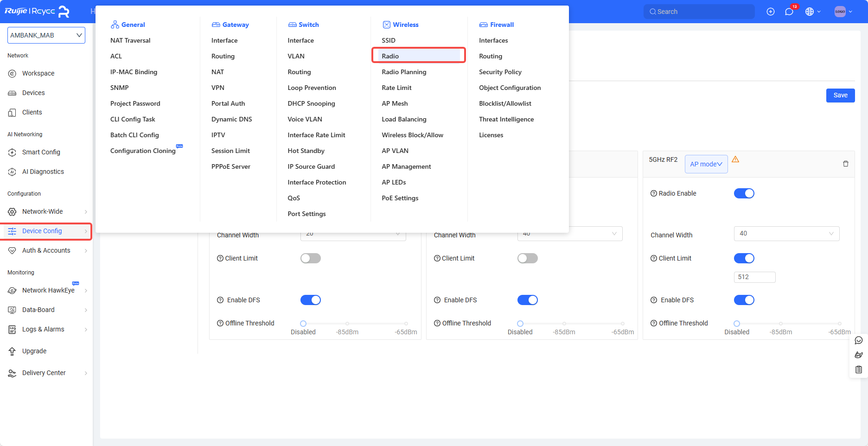Image resolution: width=868 pixels, height=446 pixels.
Task: Open the AMBANK_MAB network dropdown
Action: click(x=46, y=35)
